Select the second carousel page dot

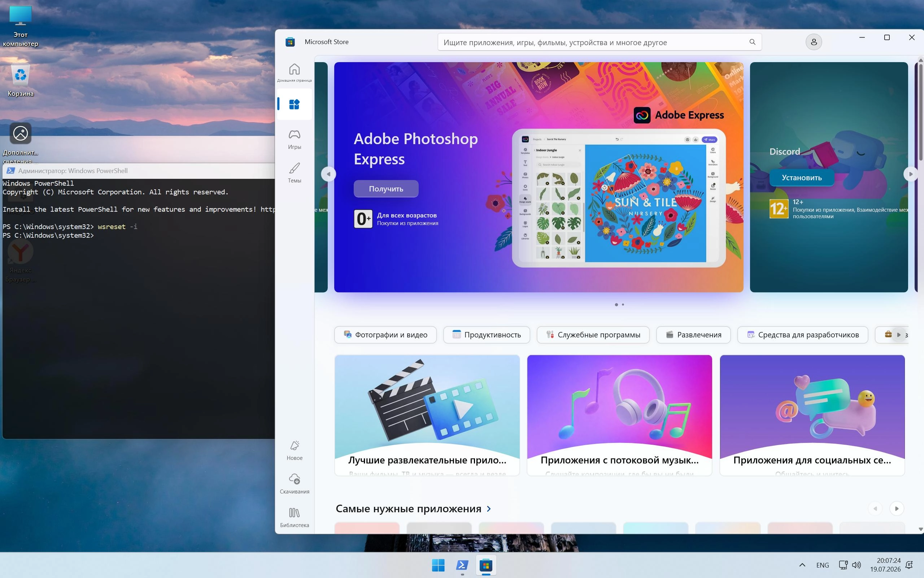(x=623, y=305)
